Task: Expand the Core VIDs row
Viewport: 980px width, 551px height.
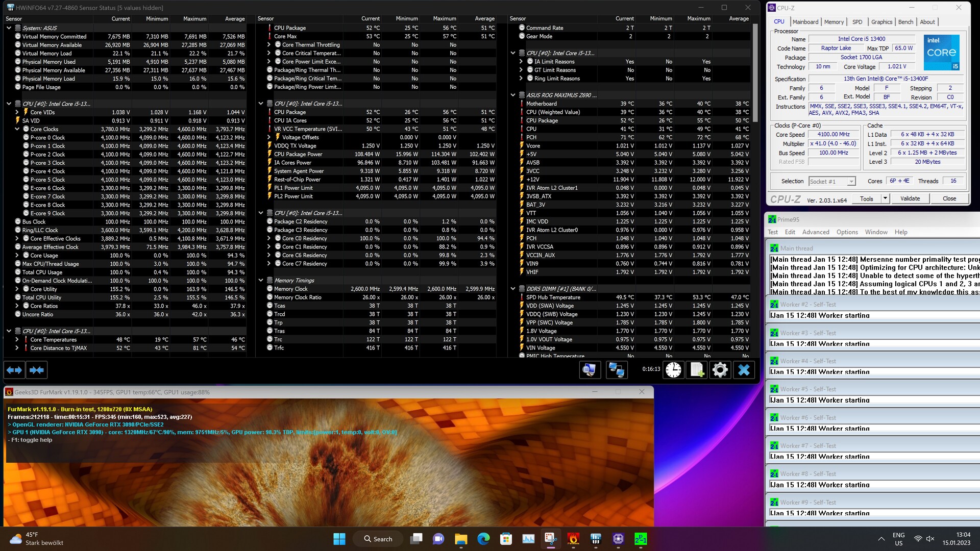Action: tap(17, 112)
